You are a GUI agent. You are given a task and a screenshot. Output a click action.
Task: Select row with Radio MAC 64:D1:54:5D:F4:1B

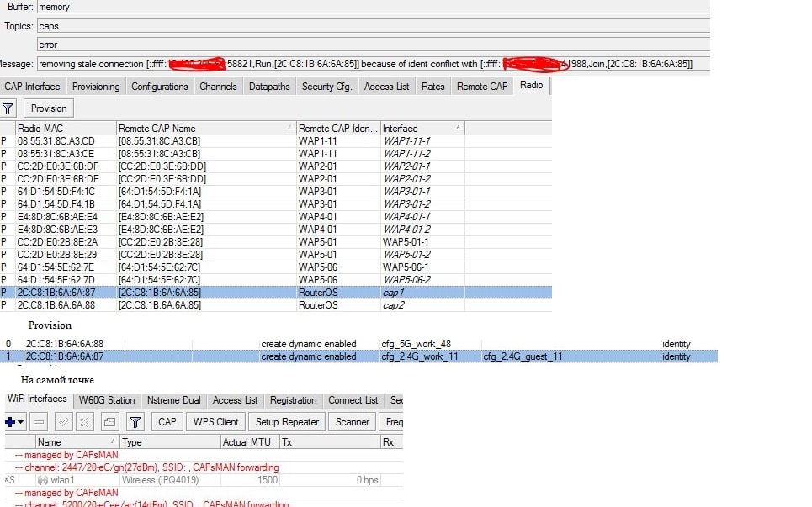(x=275, y=204)
